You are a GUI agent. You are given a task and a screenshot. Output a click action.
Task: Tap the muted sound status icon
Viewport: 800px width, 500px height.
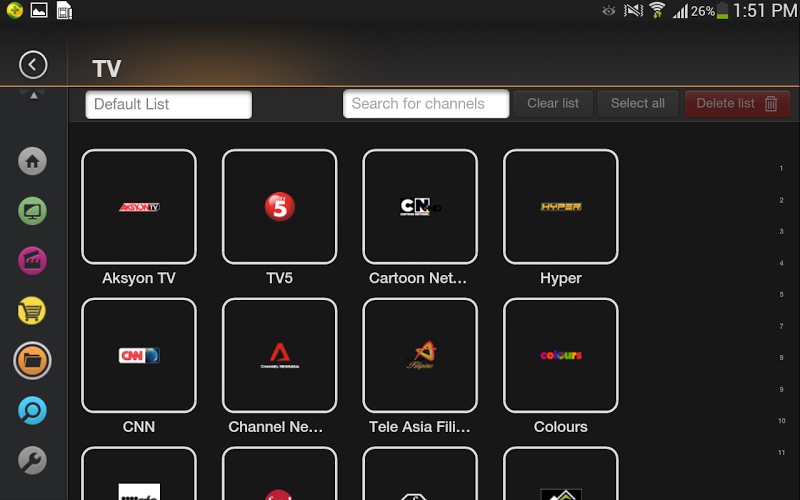633,10
